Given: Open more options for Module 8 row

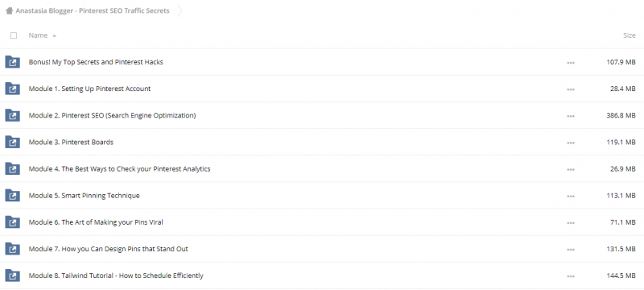Looking at the screenshot, I should [x=571, y=276].
